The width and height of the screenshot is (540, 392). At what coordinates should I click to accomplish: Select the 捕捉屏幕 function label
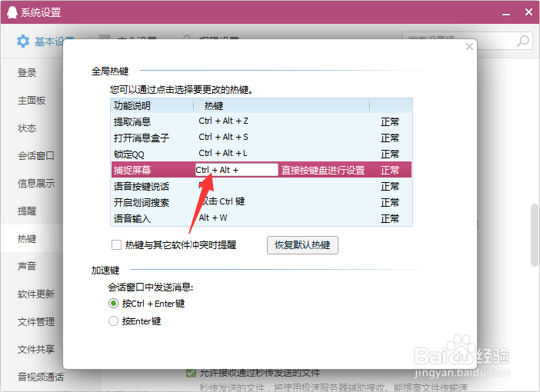(132, 170)
